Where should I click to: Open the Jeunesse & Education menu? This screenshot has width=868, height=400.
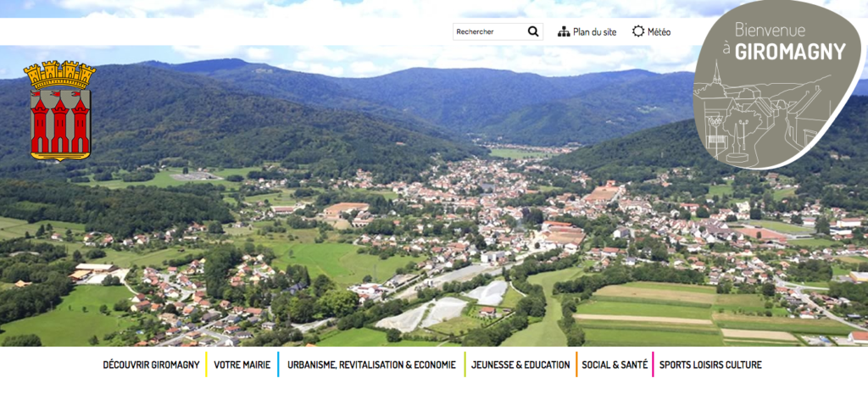[520, 364]
